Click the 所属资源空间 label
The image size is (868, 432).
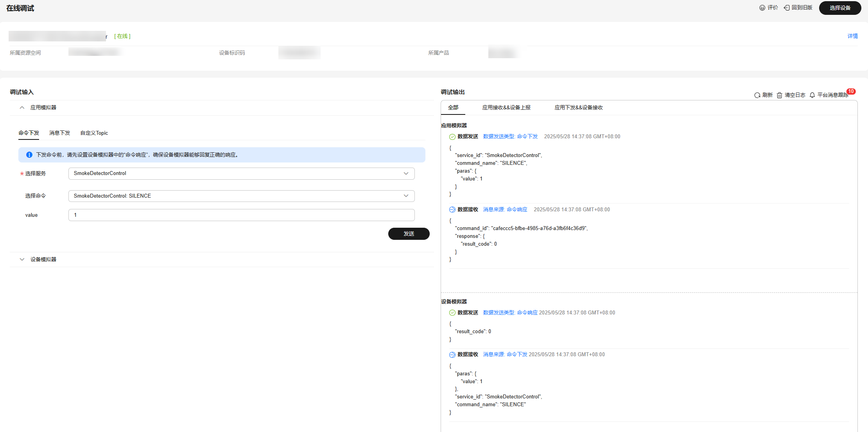25,53
